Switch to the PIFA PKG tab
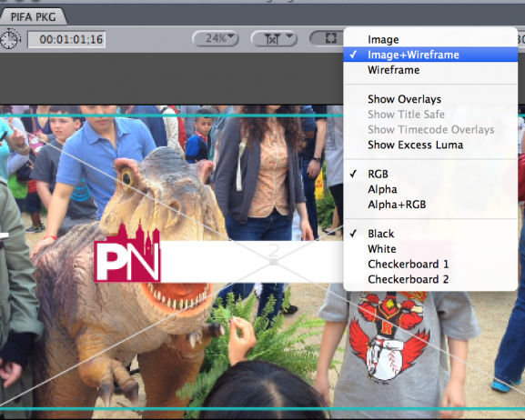 pos(33,16)
